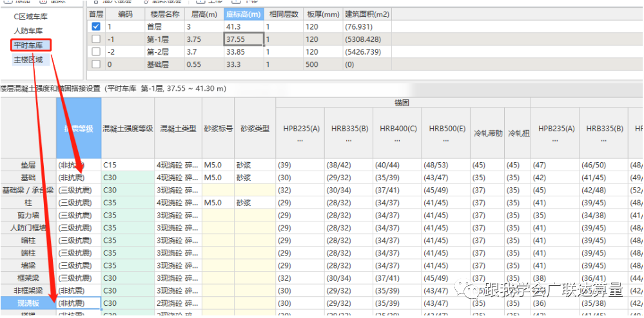Image resolution: width=644 pixels, height=318 pixels.
Task: Click C30 concrete grade for 基础 row
Action: 128,178
